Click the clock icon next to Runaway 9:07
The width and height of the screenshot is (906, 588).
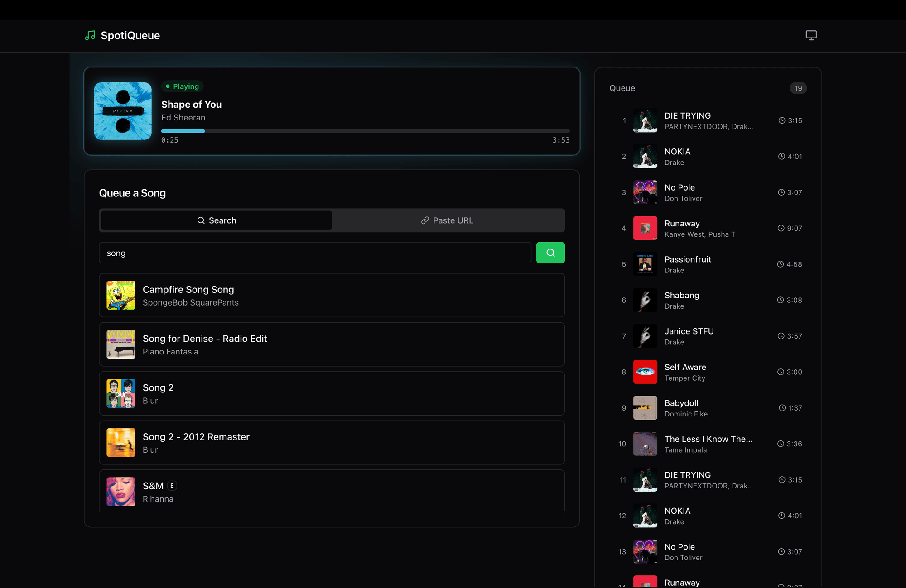click(781, 228)
